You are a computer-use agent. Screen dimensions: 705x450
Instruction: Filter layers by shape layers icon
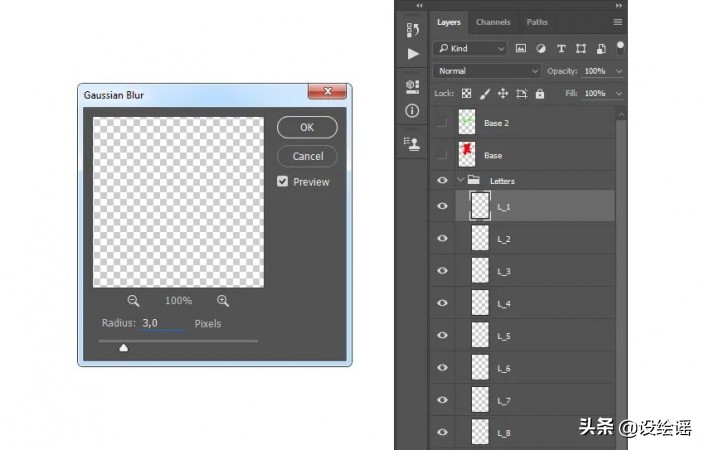pos(580,49)
